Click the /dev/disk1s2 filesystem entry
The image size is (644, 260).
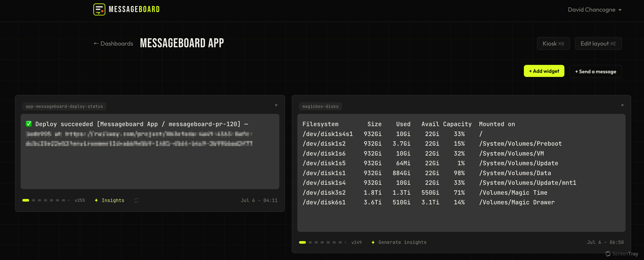[324, 144]
